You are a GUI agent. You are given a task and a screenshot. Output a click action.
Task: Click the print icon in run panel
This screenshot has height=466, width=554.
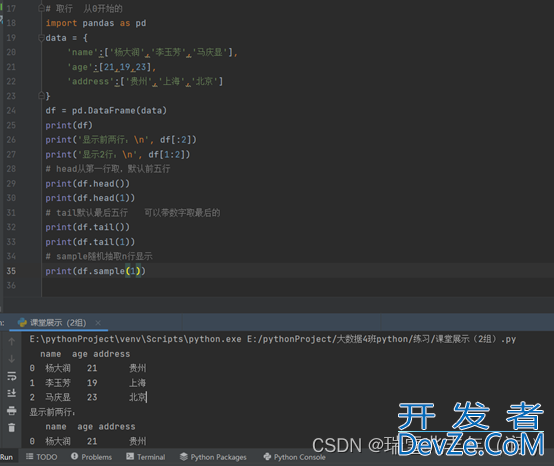[11, 410]
